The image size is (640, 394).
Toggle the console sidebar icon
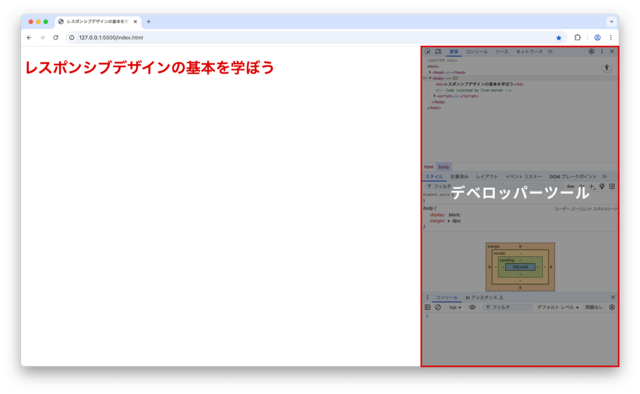click(428, 307)
